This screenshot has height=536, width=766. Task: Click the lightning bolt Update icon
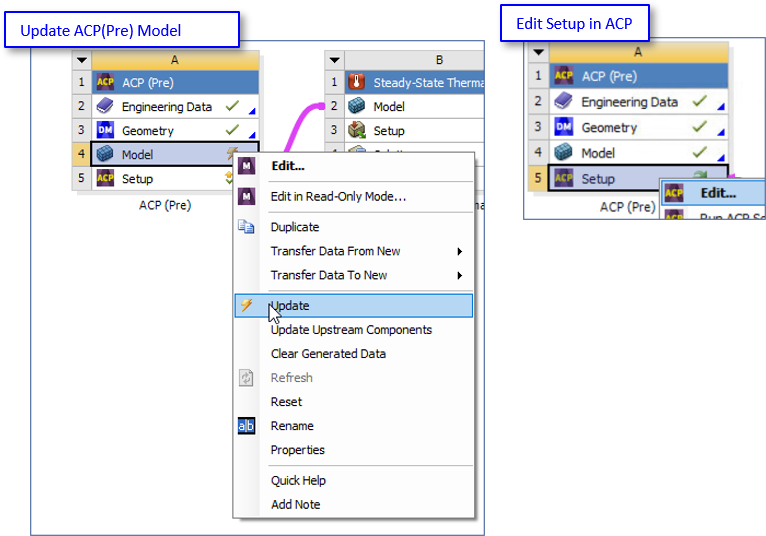click(x=247, y=305)
